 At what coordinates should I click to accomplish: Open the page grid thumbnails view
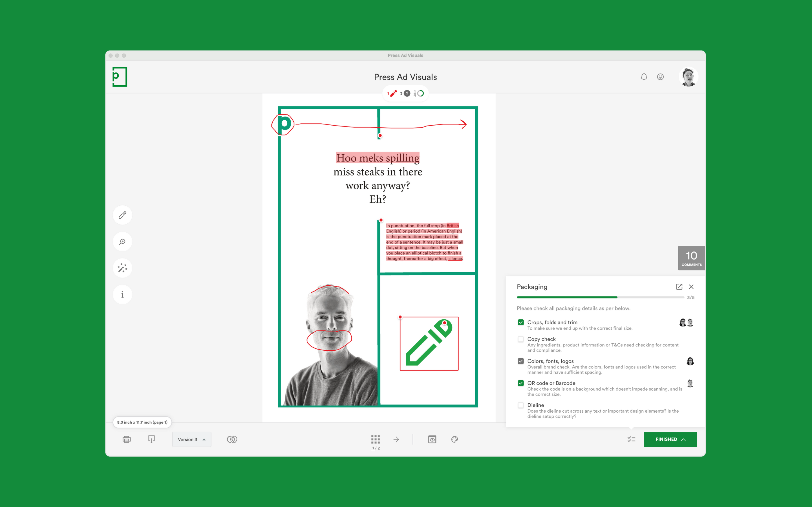pyautogui.click(x=376, y=439)
